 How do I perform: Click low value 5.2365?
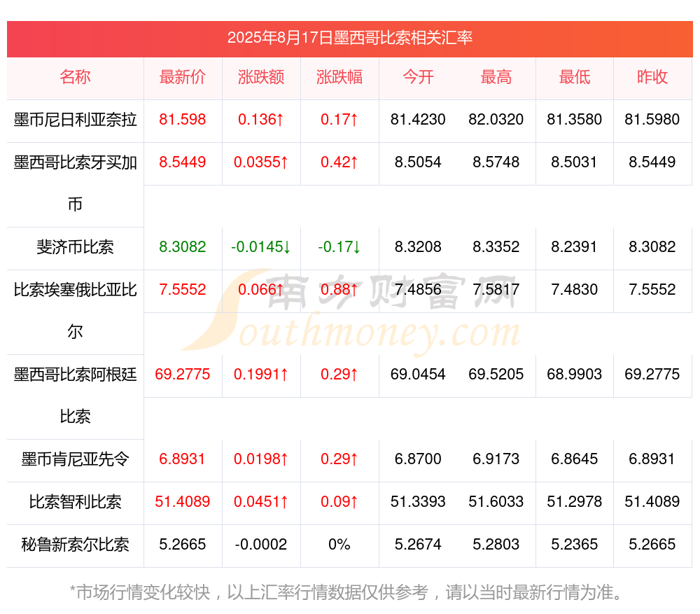click(575, 545)
